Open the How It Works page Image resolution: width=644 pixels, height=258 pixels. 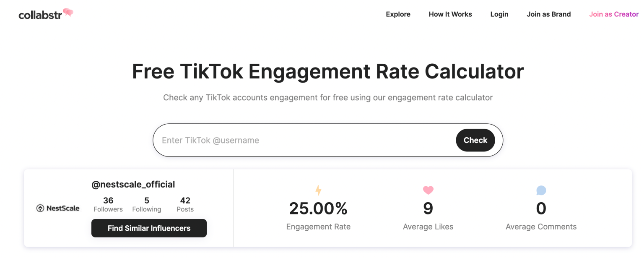point(450,14)
